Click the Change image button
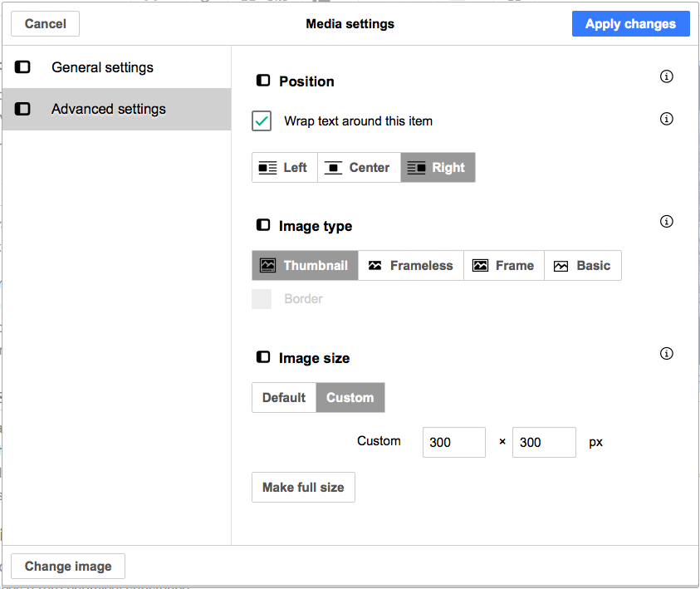Screen dimensions: 700x589 pyautogui.click(x=68, y=567)
